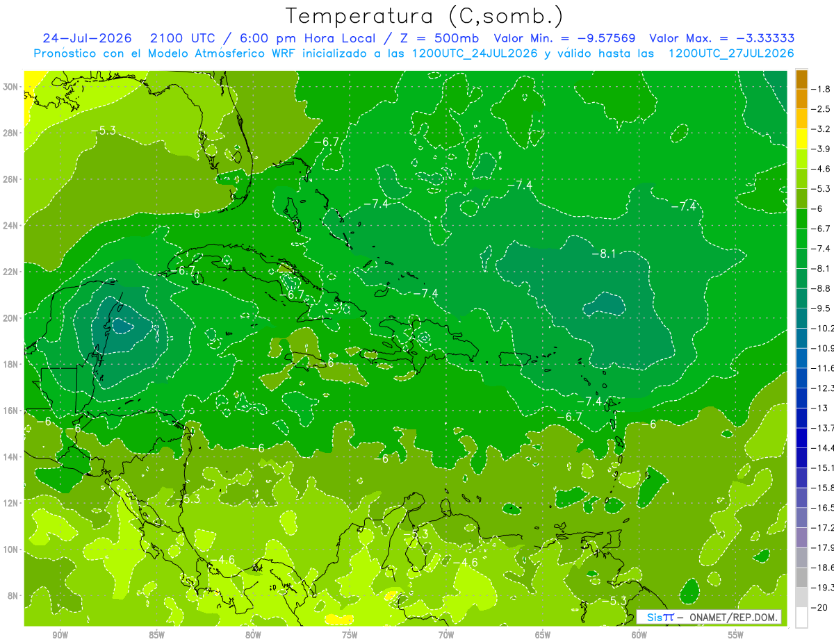Select the date text '24-Jul-2026'
Screen dimensions: 834x644
click(87, 38)
